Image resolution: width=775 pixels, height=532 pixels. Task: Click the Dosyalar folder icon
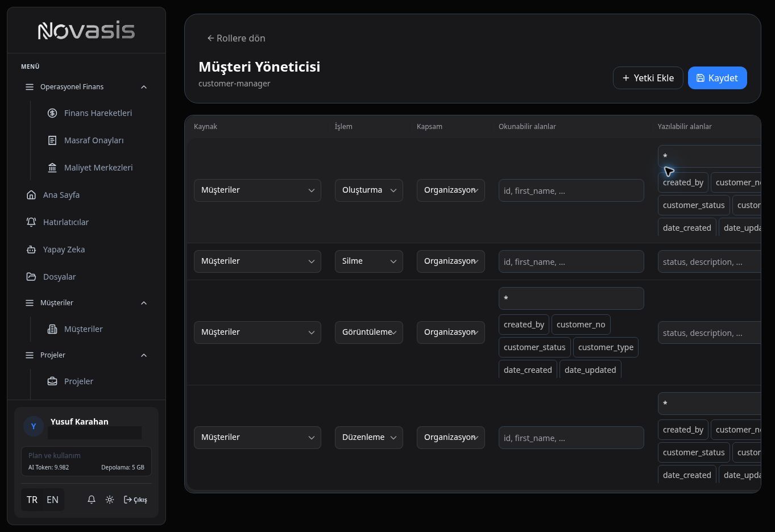(x=31, y=277)
